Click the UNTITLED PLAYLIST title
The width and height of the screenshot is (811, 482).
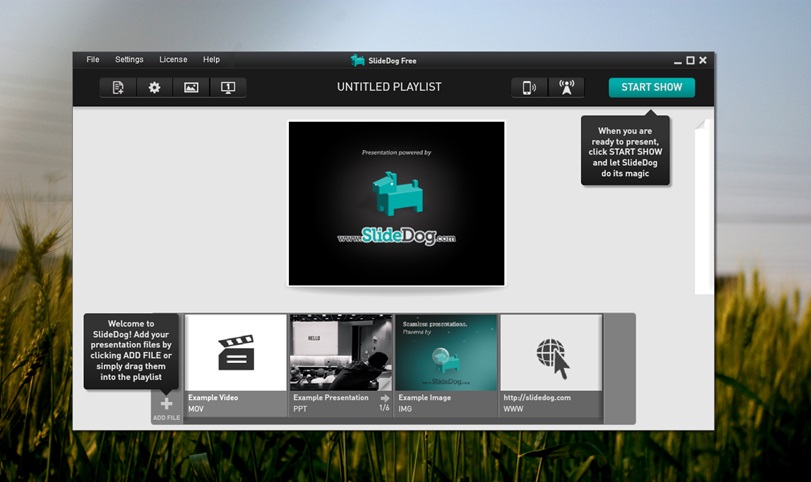point(389,87)
